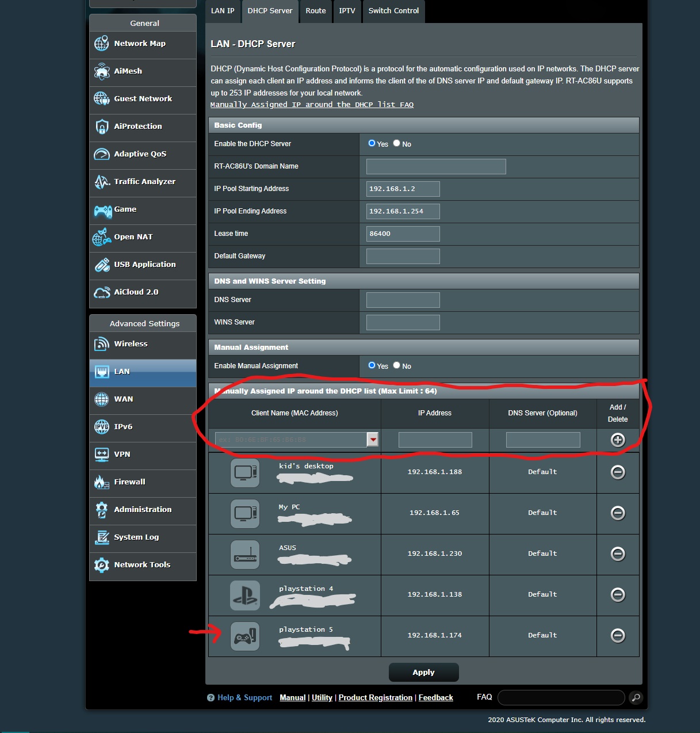
Task: Click Help & Support link
Action: (244, 698)
